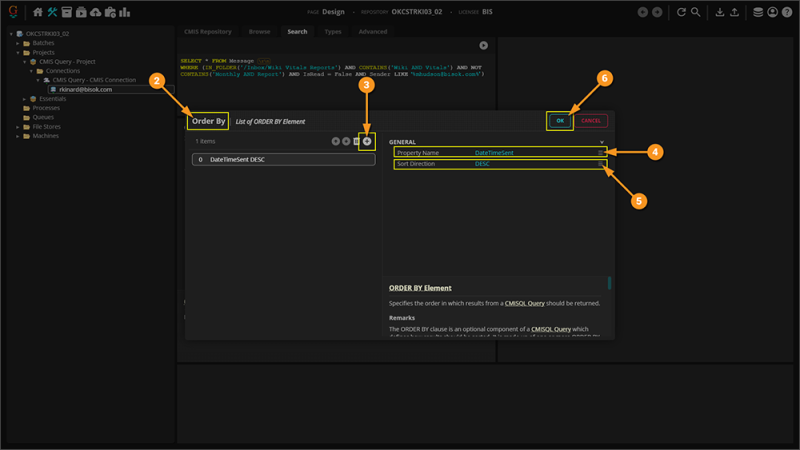Click the Property Name value DateTimeSent
800x450 pixels.
coord(494,153)
